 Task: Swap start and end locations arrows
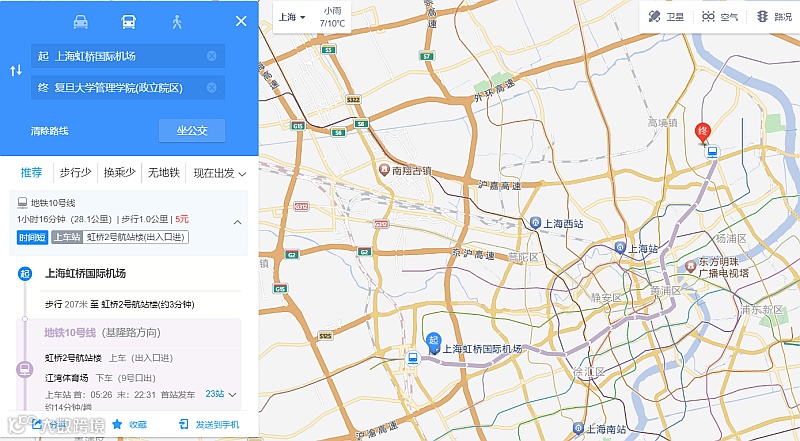[x=16, y=71]
